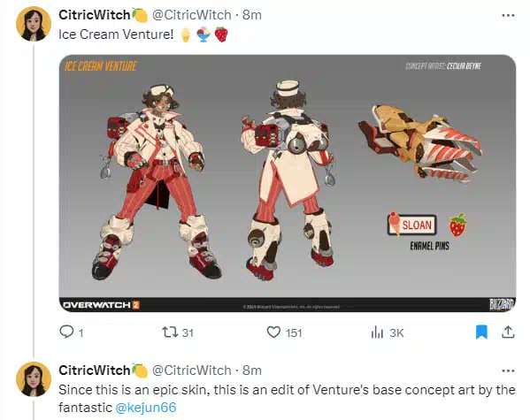Open the first tweet's three-dot menu
The image size is (530, 420).
click(x=508, y=15)
